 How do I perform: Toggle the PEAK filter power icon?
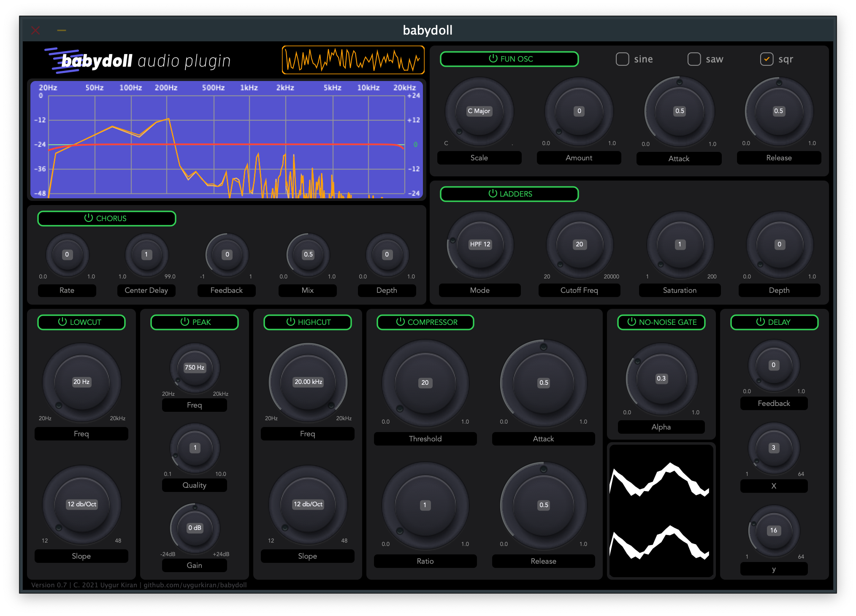click(184, 322)
